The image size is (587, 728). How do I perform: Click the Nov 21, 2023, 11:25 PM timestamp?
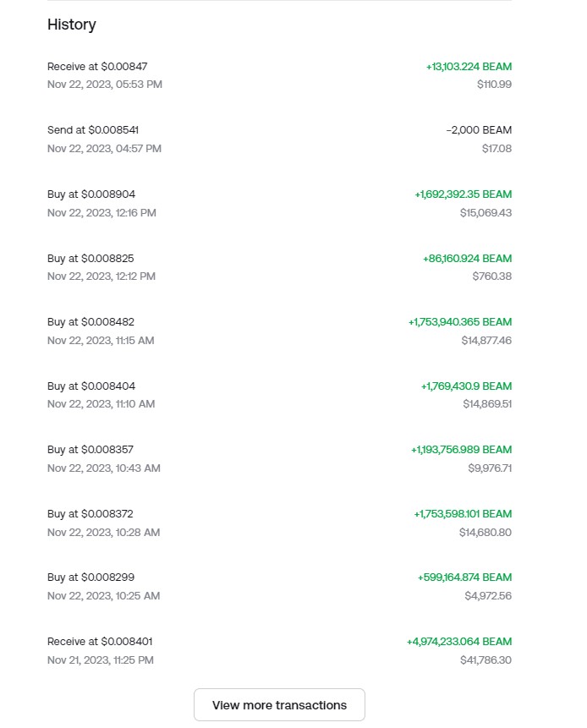101,660
